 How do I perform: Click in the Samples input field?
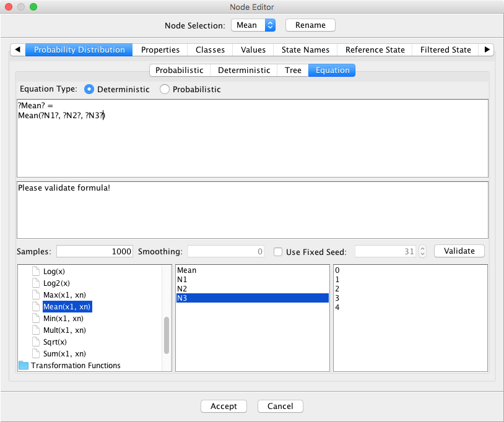click(x=95, y=251)
